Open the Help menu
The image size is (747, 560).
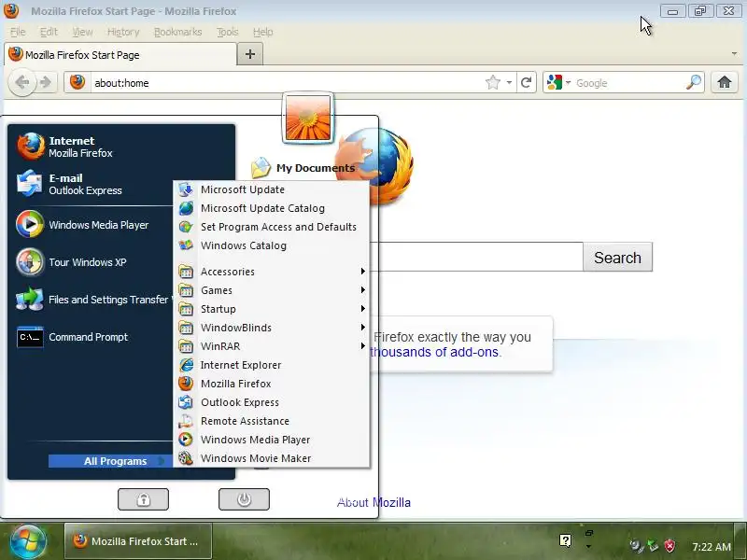(x=263, y=32)
